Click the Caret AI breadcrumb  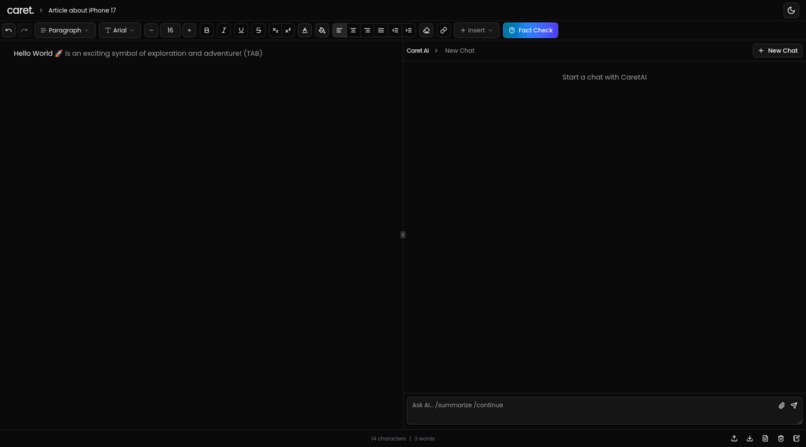(418, 50)
